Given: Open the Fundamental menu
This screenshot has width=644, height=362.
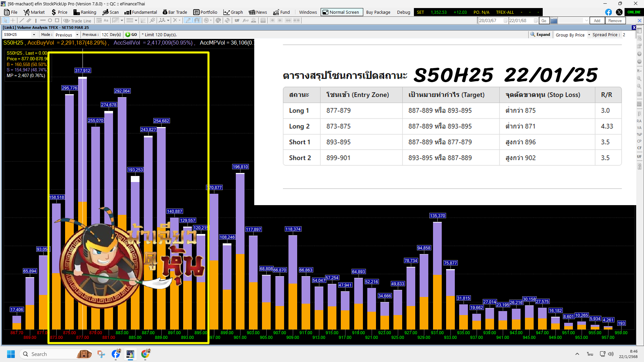Looking at the screenshot, I should (x=141, y=12).
